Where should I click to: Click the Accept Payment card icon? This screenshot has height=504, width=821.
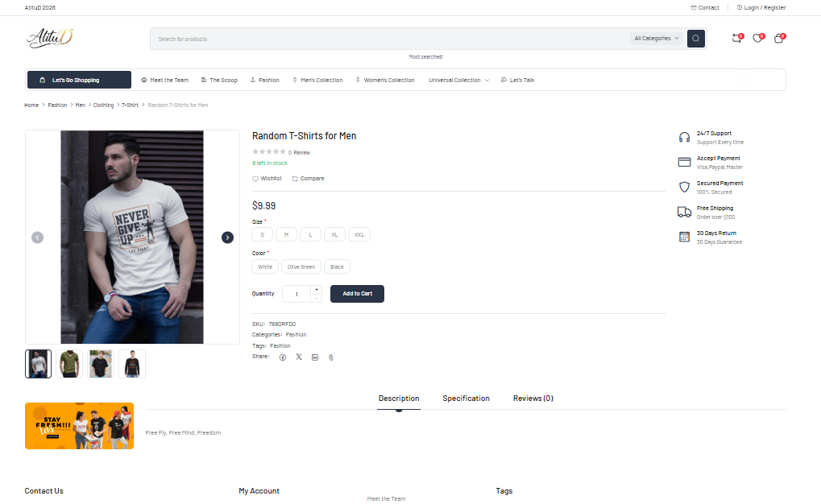pyautogui.click(x=684, y=163)
